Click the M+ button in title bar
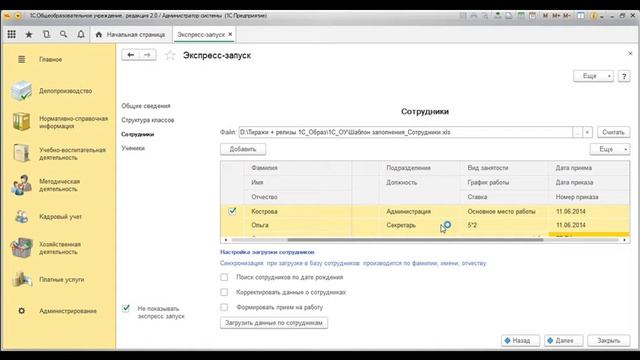The height and width of the screenshot is (360, 640). pyautogui.click(x=556, y=16)
